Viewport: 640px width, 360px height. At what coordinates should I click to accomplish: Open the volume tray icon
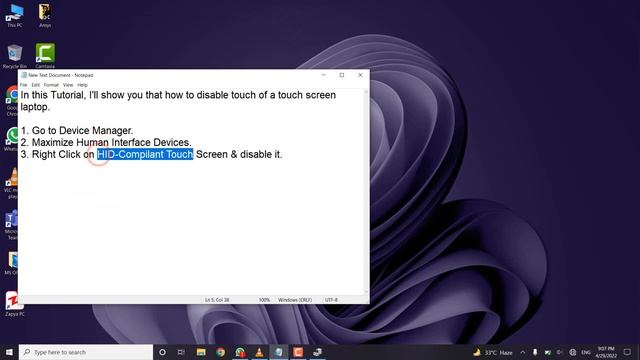pos(560,352)
